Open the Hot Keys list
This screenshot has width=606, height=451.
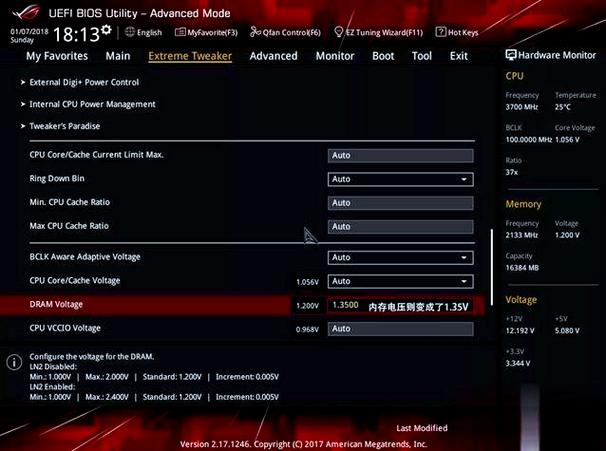[x=457, y=32]
